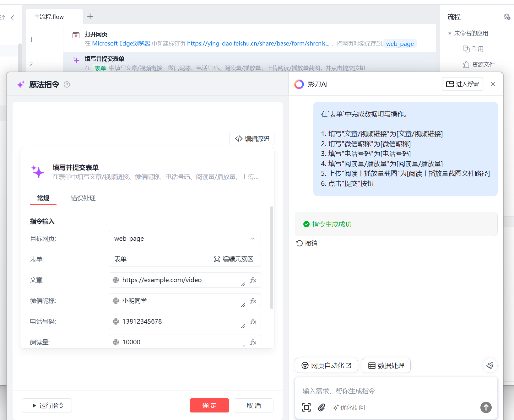Collapse the left panel with chevron arrow
514x420 pixels.
[13, 18]
